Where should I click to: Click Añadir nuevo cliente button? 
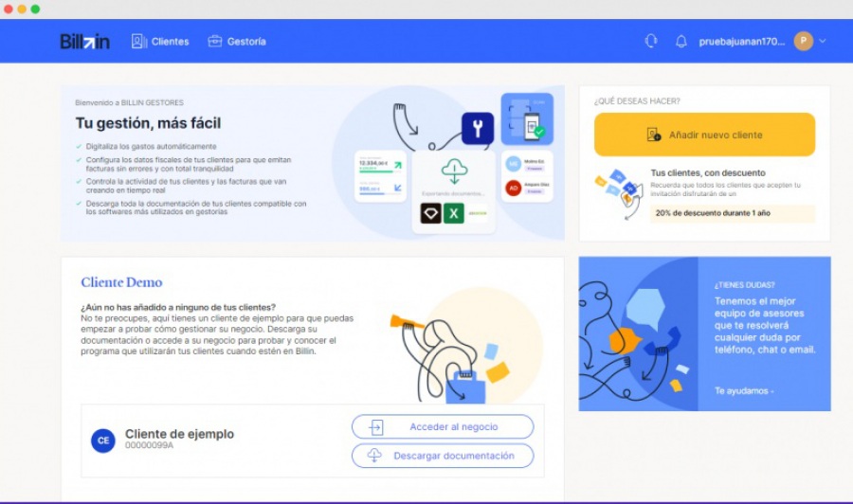[x=704, y=135]
